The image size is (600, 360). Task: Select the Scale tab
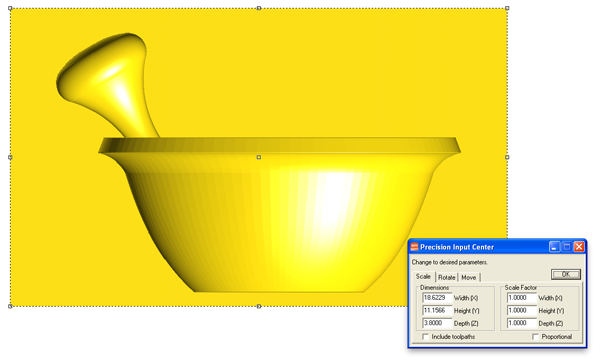pos(423,276)
